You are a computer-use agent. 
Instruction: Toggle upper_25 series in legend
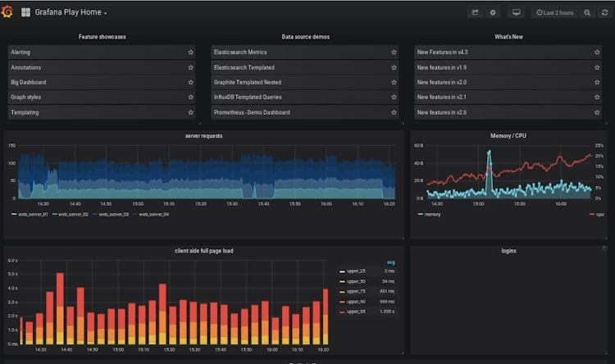tap(353, 271)
